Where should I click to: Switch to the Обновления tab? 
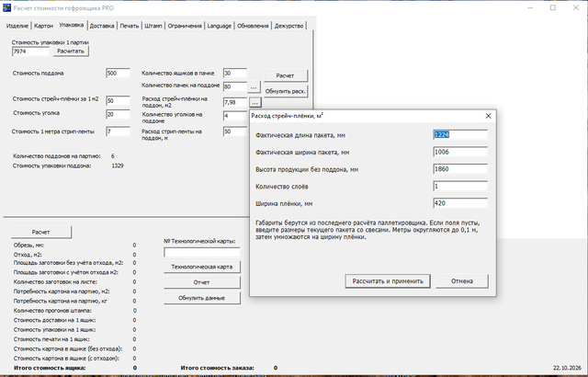[x=253, y=26]
